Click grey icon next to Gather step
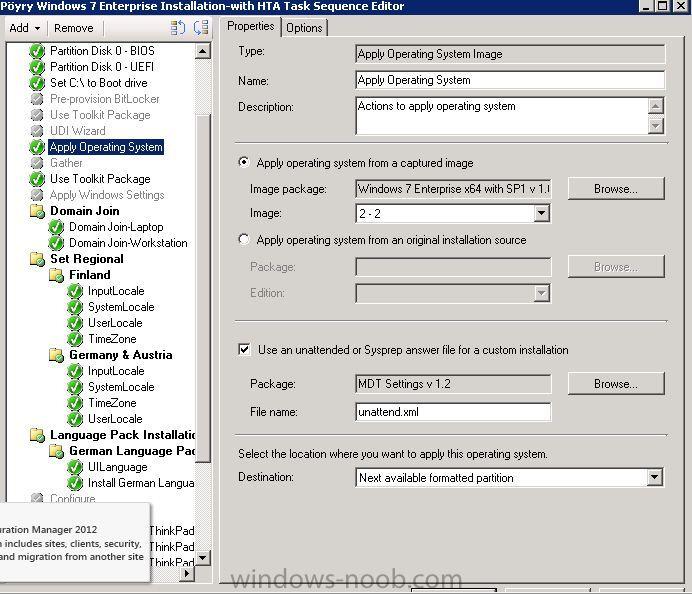 [x=37, y=163]
